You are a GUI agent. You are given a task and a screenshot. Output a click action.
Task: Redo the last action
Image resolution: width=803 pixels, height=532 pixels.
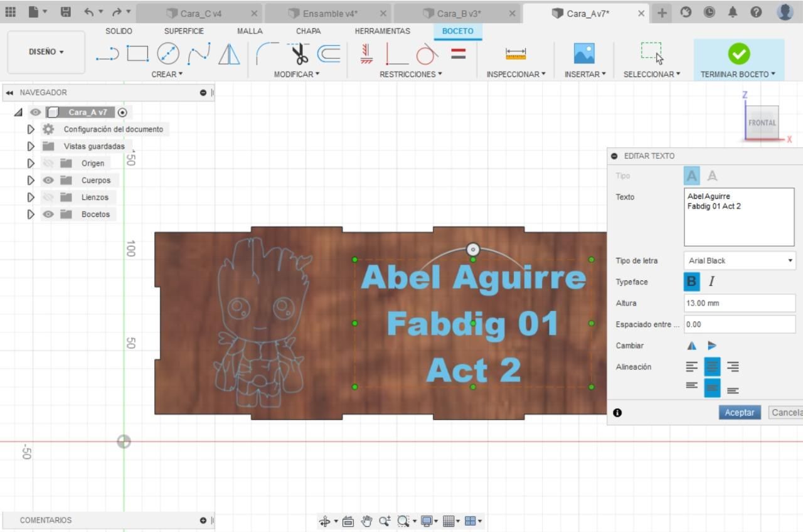(117, 12)
